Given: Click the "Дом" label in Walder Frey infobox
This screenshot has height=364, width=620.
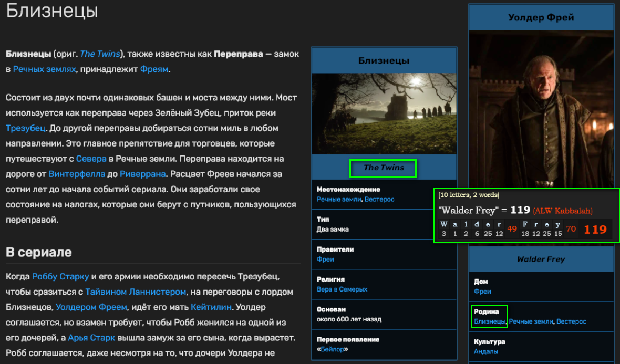Looking at the screenshot, I should pyautogui.click(x=481, y=282).
